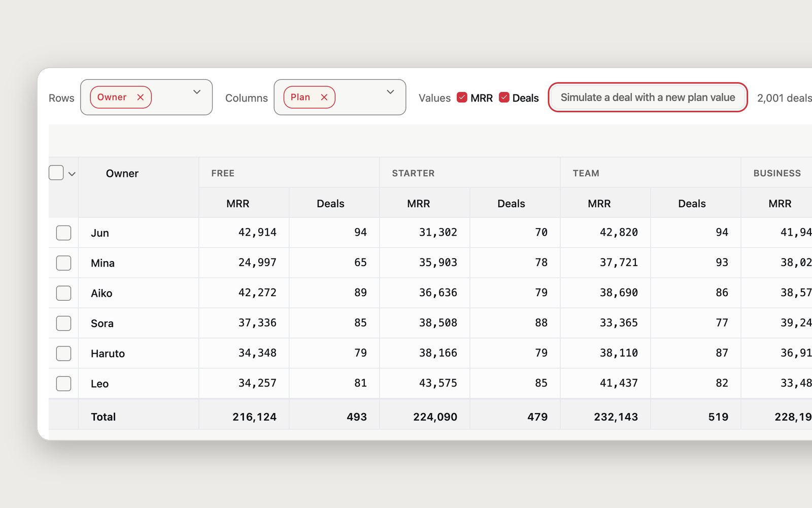Select the Mina row checkbox
This screenshot has height=508, width=812.
(x=63, y=263)
